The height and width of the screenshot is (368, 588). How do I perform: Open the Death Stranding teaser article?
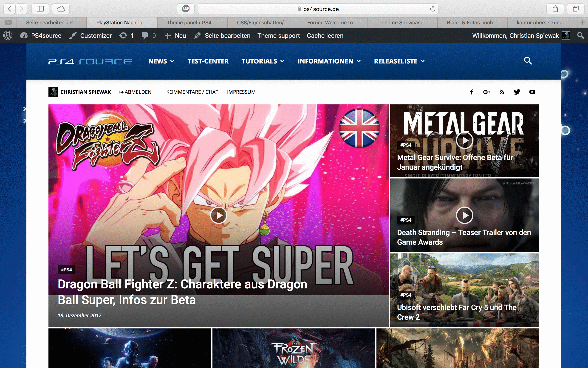click(464, 237)
